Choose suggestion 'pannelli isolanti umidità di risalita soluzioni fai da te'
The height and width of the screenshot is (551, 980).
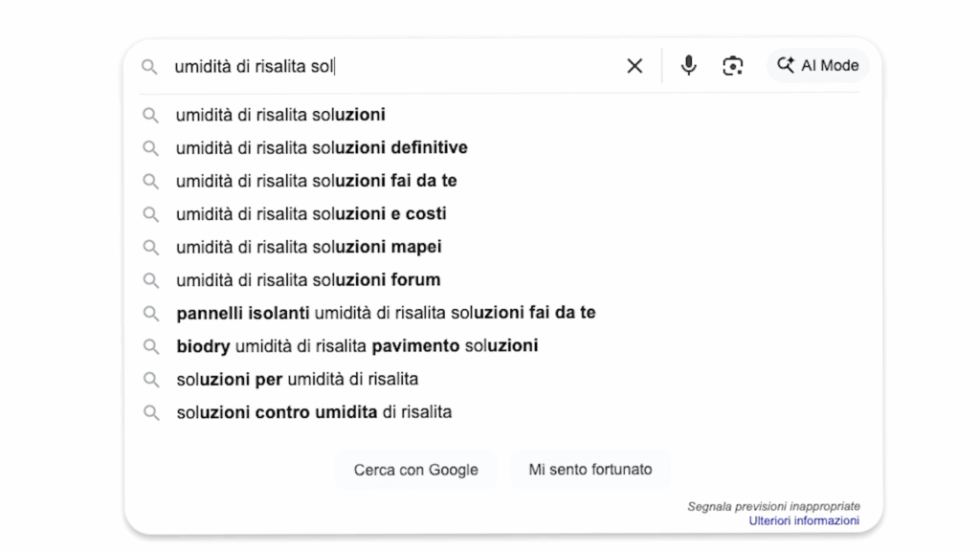click(386, 312)
